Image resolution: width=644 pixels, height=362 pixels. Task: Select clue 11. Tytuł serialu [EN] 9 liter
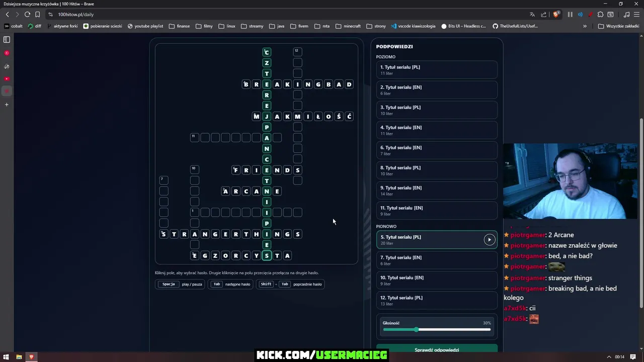(x=437, y=211)
